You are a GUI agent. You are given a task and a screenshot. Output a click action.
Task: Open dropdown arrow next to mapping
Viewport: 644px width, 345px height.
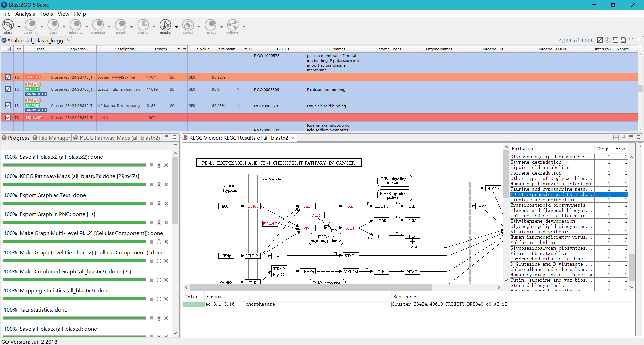click(x=109, y=27)
